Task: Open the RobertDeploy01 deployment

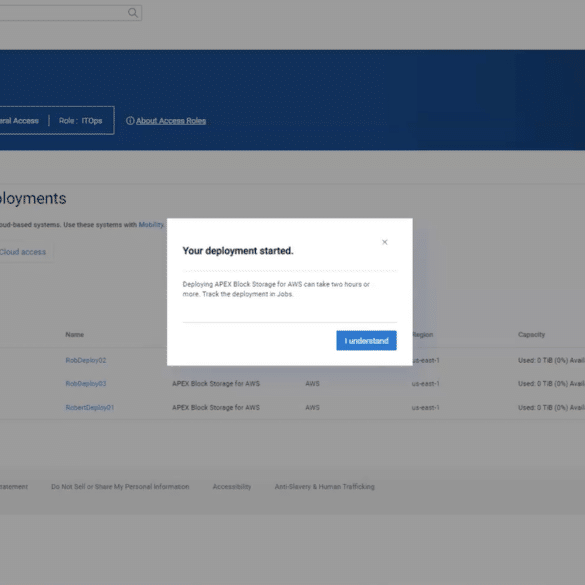Action: [90, 407]
